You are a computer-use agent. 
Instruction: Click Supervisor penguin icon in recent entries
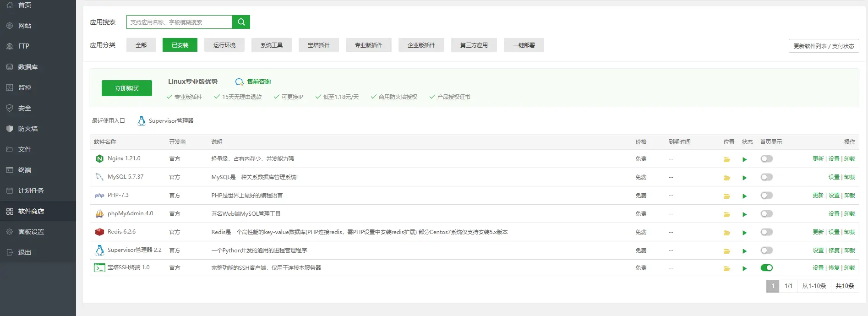pos(142,120)
